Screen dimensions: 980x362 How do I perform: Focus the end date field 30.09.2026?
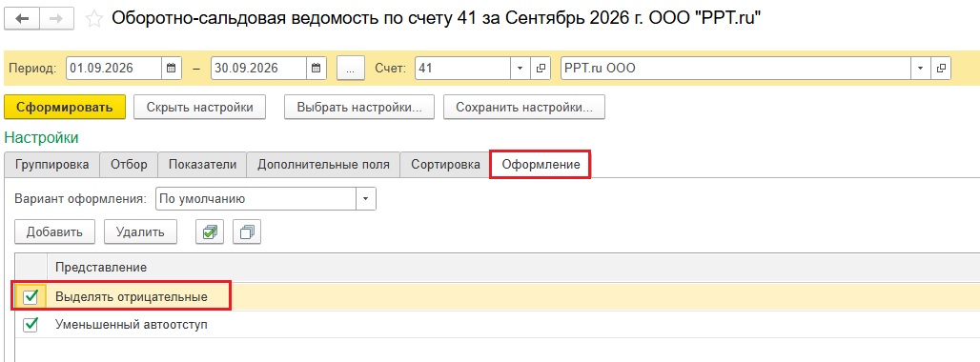click(x=258, y=68)
